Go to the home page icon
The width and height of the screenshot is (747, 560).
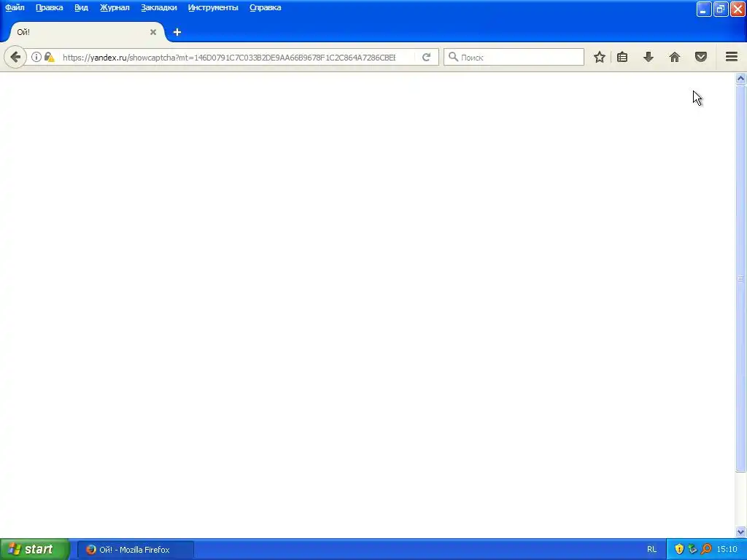point(675,57)
